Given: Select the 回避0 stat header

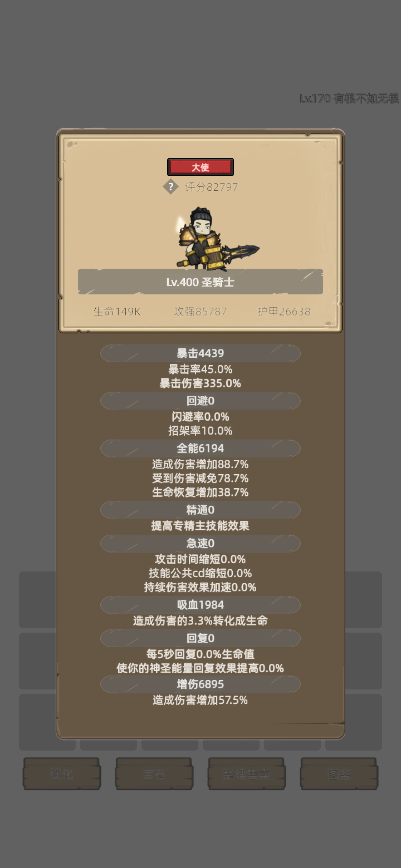Looking at the screenshot, I should (x=200, y=401).
